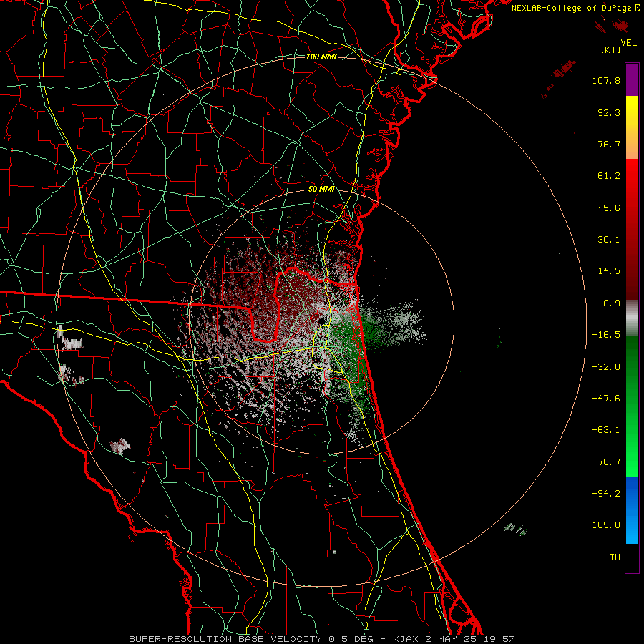Screen dimensions: 644x644
Task: Click the gray near-zero segment of the color bar
Action: [632, 318]
